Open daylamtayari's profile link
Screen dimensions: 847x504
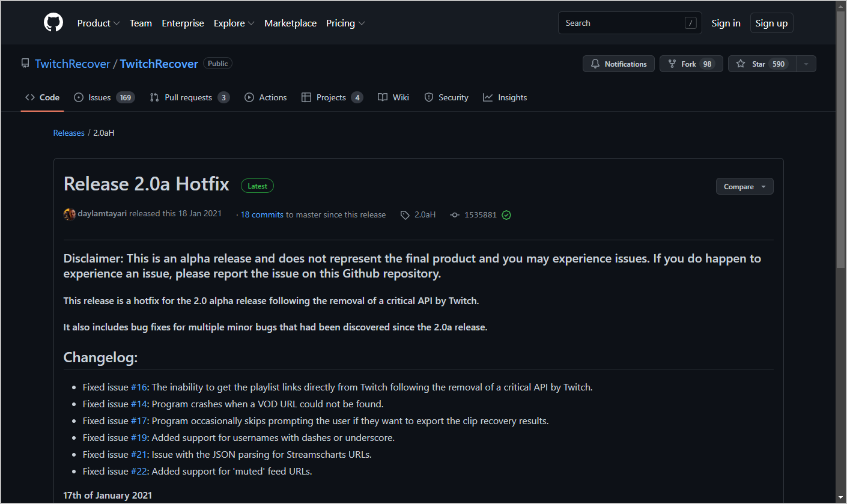coord(102,214)
